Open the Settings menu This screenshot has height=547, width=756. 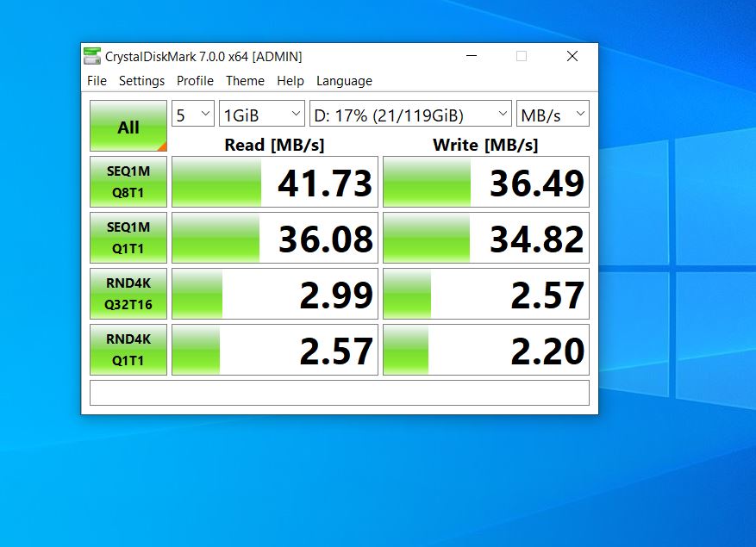point(141,80)
